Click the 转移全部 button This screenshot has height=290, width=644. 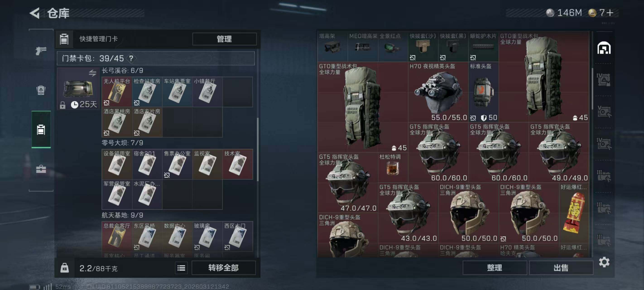[223, 268]
